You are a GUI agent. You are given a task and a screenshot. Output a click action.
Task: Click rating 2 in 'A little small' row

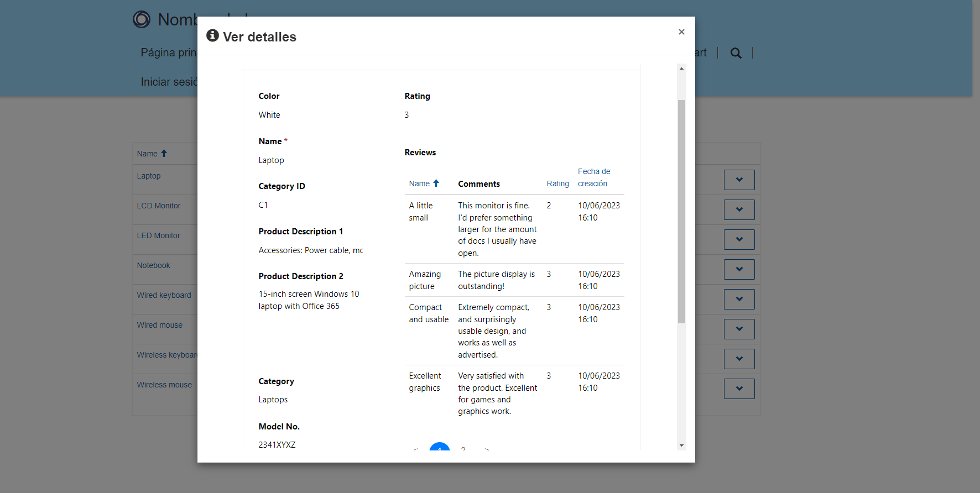click(x=549, y=206)
